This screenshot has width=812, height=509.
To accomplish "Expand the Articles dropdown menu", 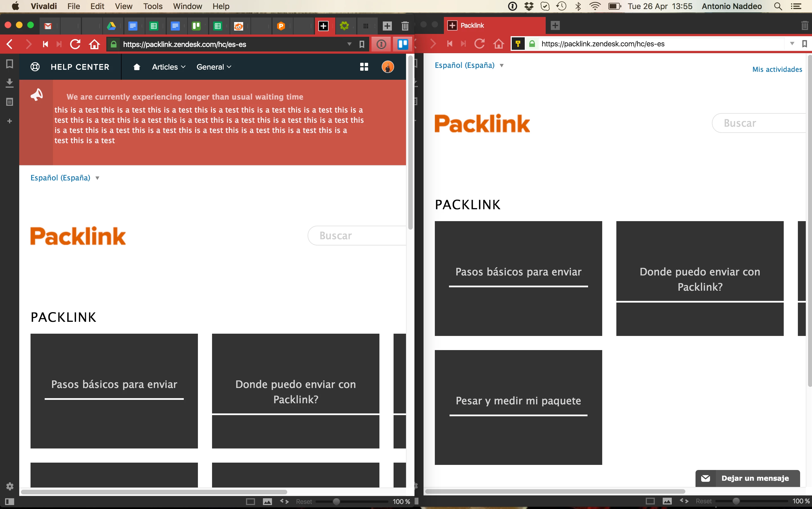I will 168,67.
